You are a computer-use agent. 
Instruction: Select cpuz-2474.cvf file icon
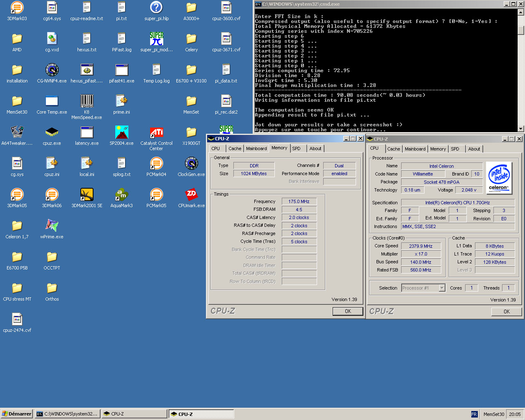click(17, 319)
